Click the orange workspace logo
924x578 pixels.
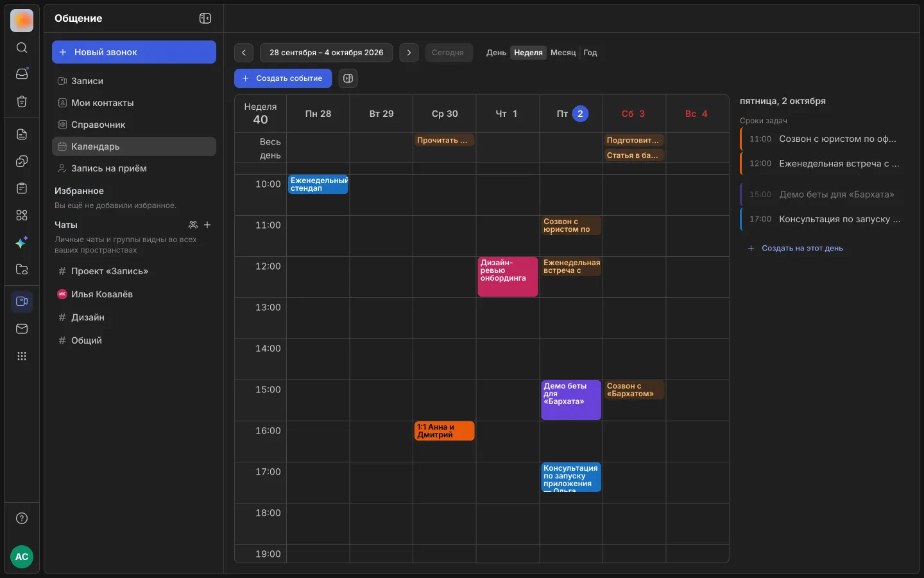(22, 21)
